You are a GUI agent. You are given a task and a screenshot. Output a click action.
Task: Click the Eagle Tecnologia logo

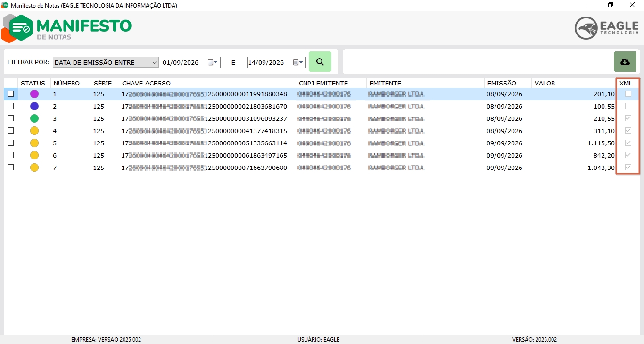(607, 28)
